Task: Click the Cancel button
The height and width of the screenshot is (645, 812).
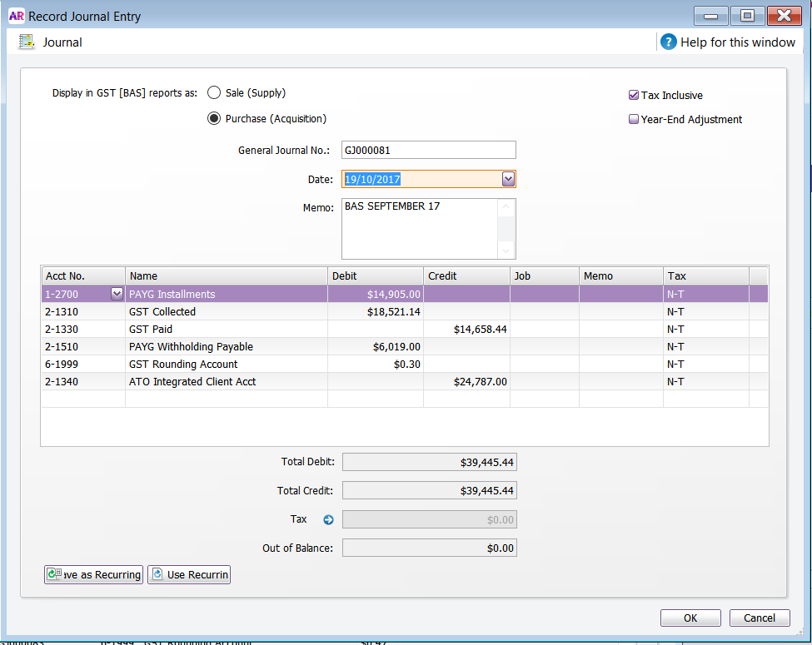Action: click(x=759, y=618)
